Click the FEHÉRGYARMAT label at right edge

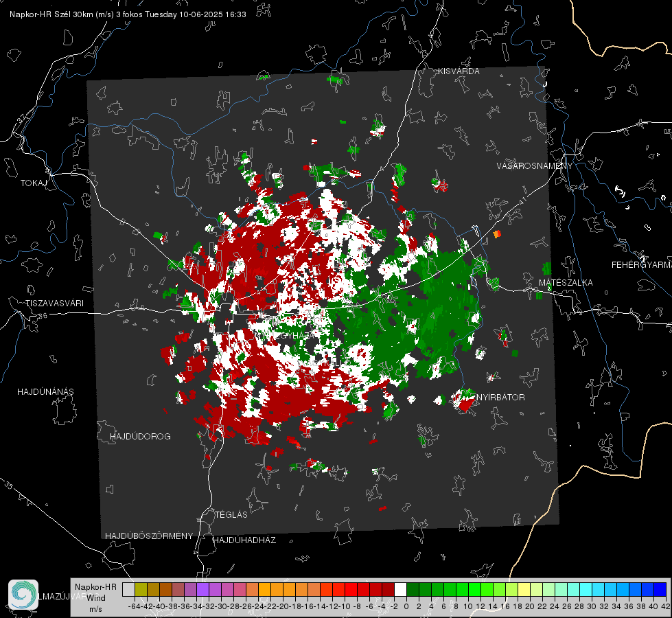pyautogui.click(x=641, y=265)
